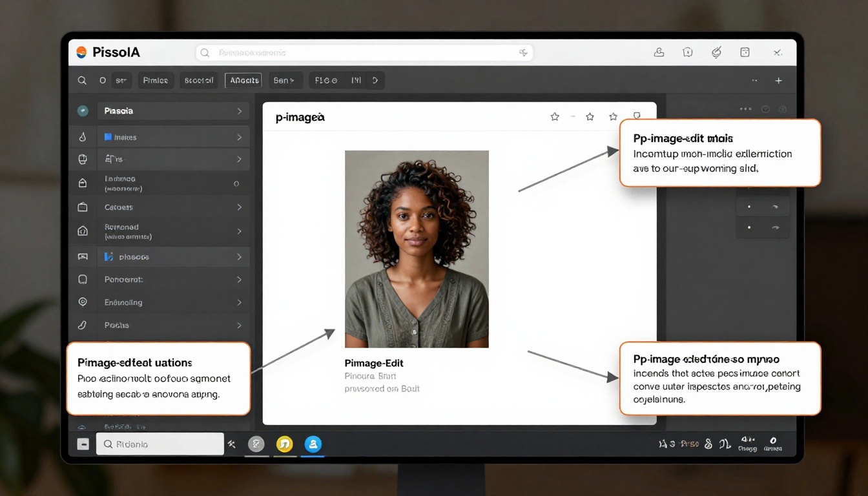Open the two-dot overflow beside the plus button
This screenshot has width=868, height=496.
[754, 81]
